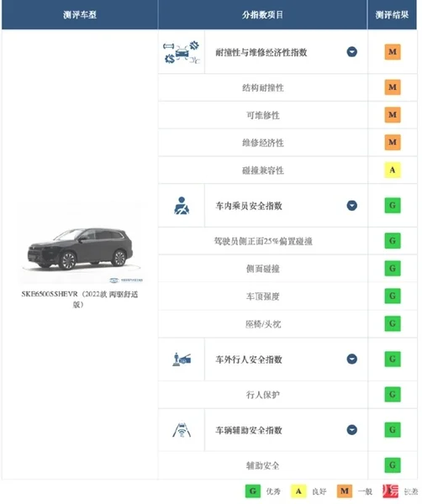Click the 分指数项目 column header
Viewport: 422px width, 504px height.
pyautogui.click(x=262, y=15)
